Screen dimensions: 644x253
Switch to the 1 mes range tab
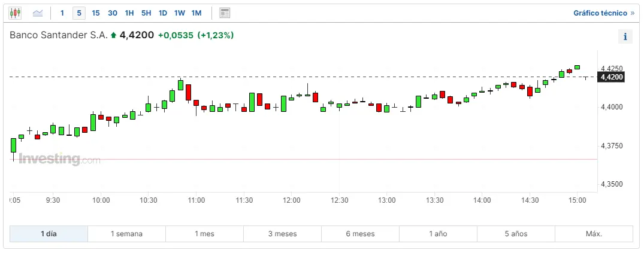point(204,234)
